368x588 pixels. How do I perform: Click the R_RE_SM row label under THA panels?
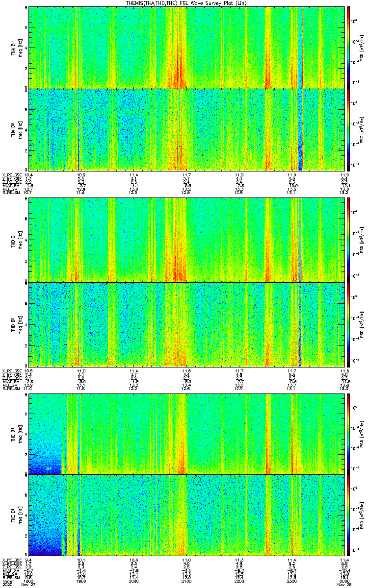point(10,193)
